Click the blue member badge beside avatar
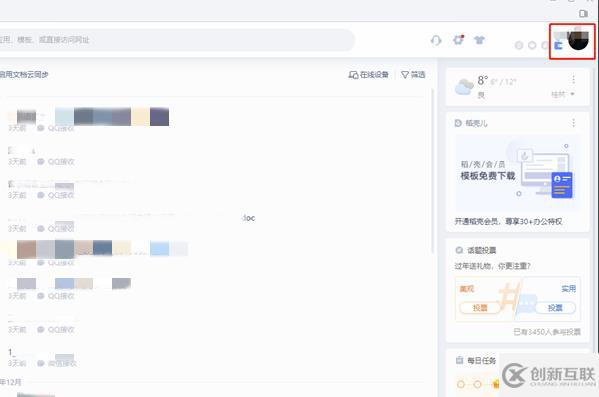 coord(559,46)
